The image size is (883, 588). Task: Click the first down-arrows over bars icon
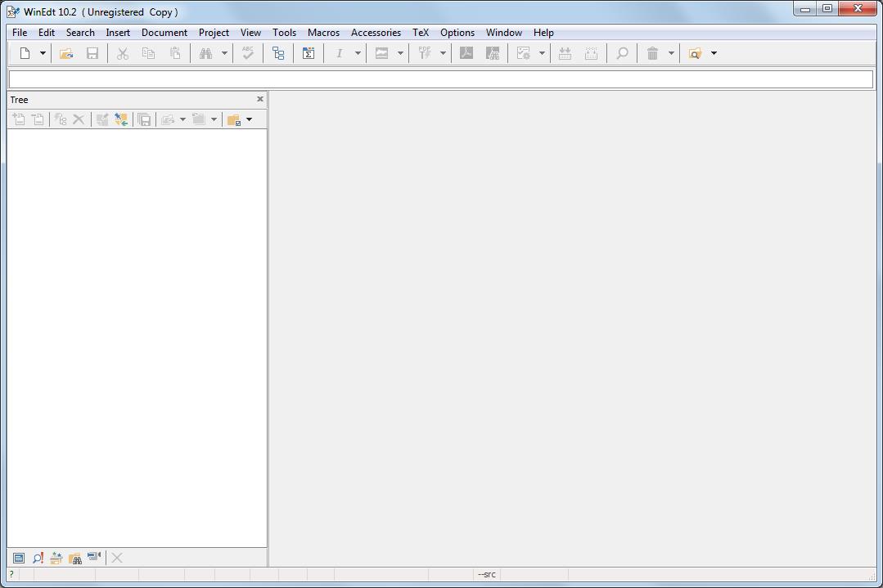[565, 53]
